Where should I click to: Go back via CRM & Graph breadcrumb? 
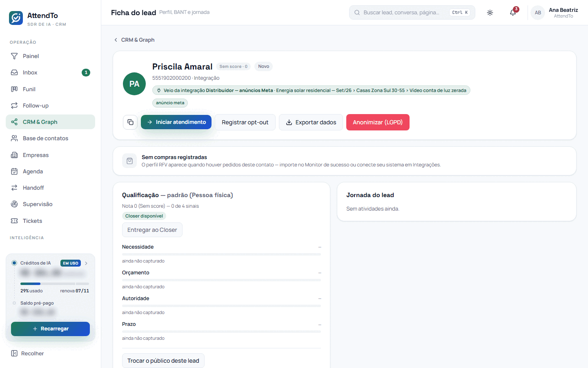[x=134, y=40]
